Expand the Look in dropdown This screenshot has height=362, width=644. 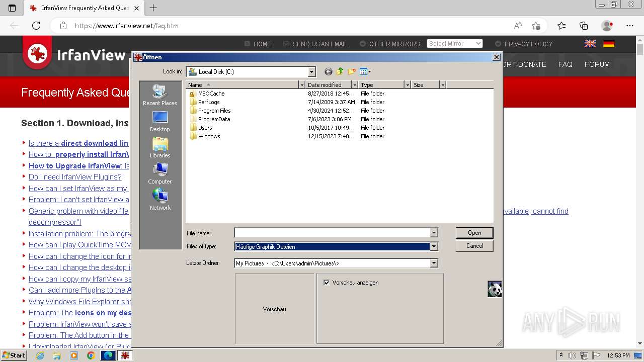(311, 72)
